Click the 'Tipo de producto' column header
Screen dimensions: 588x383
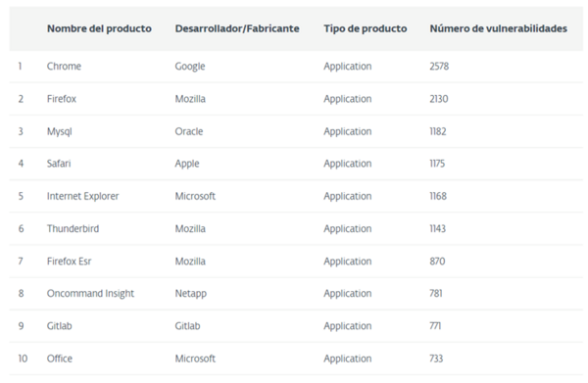(x=366, y=28)
